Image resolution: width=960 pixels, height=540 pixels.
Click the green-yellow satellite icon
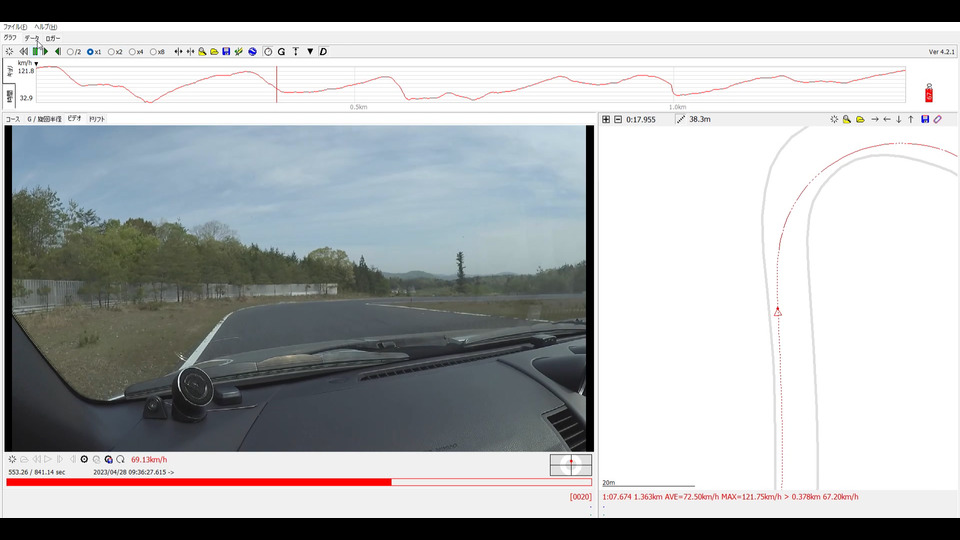click(x=239, y=51)
